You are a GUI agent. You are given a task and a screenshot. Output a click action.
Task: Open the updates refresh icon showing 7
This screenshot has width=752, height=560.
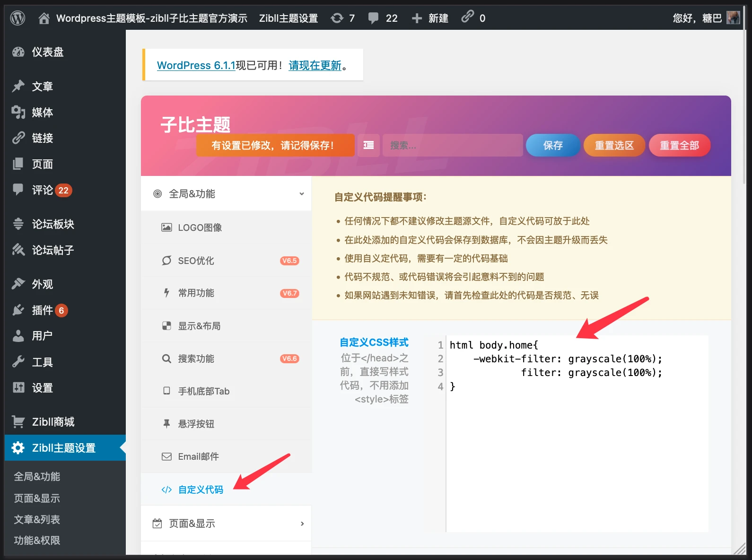coord(337,18)
